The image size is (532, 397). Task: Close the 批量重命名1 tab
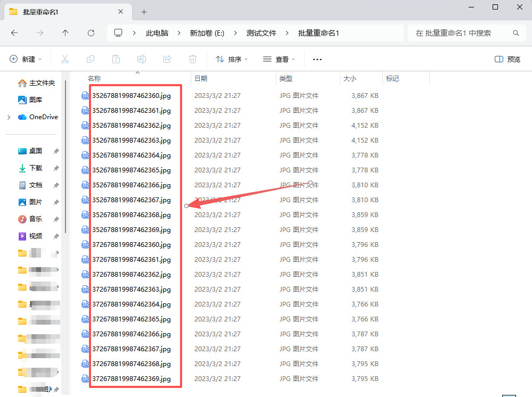(120, 12)
